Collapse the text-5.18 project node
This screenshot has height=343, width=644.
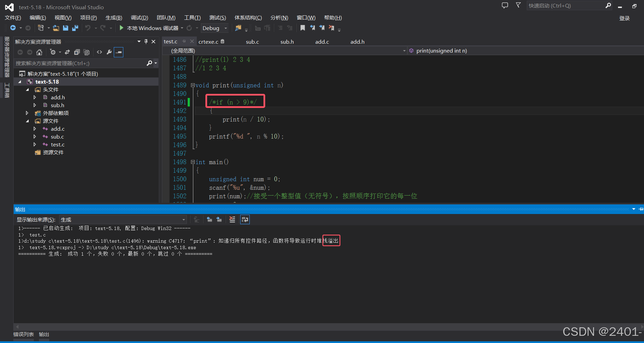click(20, 82)
